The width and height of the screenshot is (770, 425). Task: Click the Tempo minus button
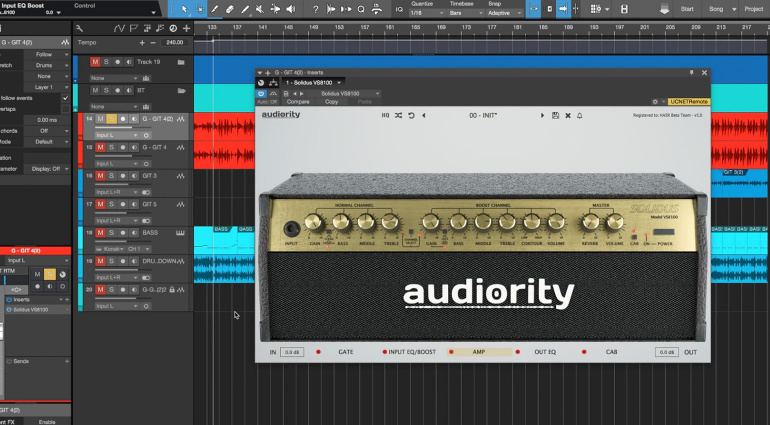tap(153, 43)
